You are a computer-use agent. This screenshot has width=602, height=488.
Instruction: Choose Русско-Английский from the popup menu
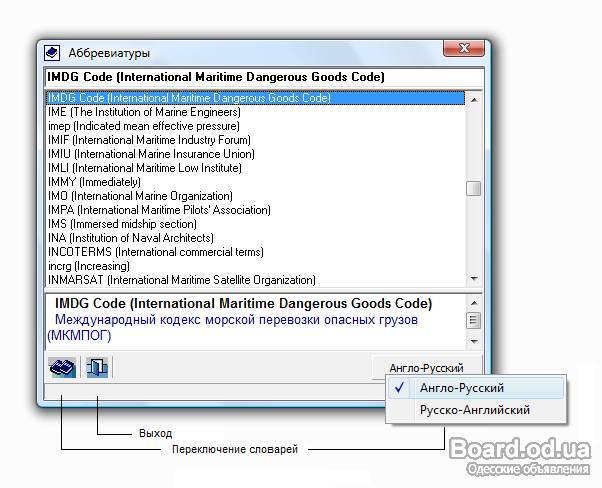point(475,410)
